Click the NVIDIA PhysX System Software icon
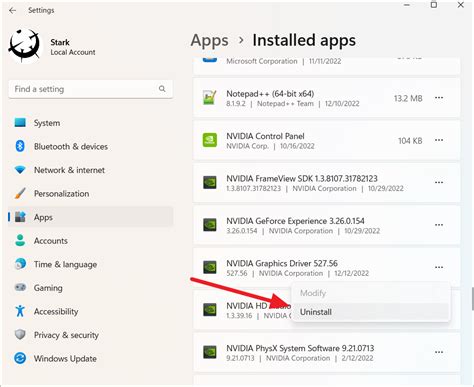The image size is (474, 387). [210, 352]
